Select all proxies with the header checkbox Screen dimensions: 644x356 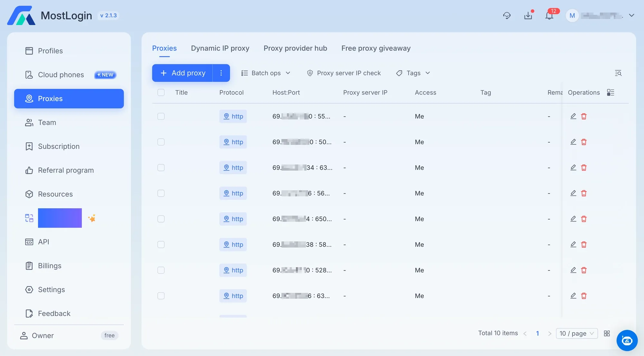click(x=161, y=92)
